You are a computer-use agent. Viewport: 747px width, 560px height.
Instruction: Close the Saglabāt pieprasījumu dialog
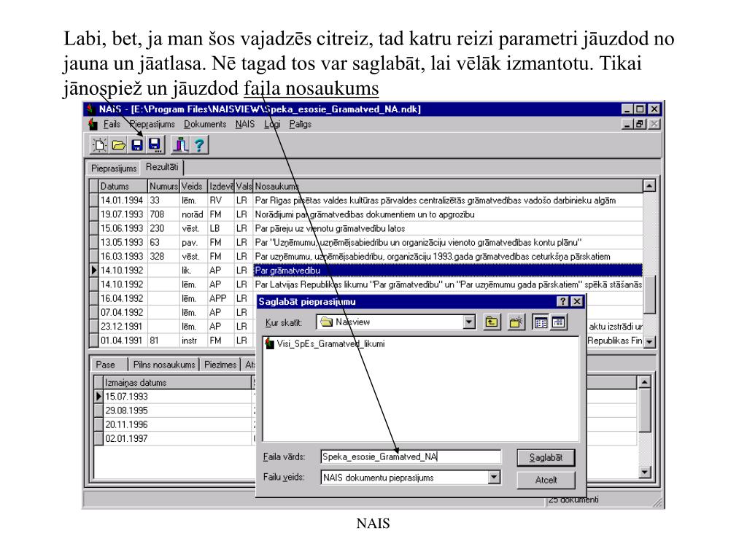pos(576,301)
